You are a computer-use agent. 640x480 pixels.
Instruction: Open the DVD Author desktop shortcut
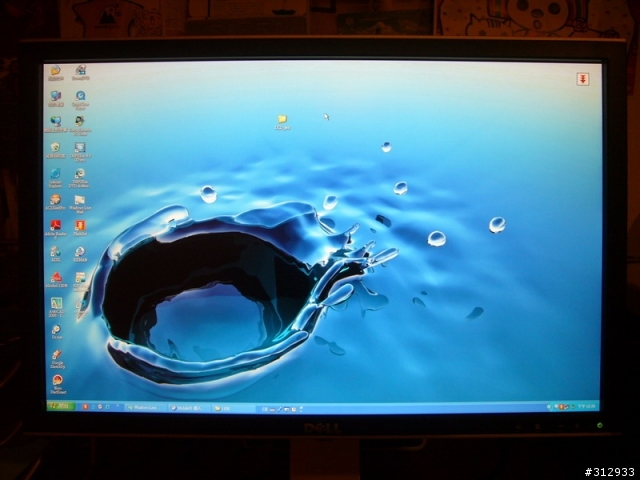point(80,178)
